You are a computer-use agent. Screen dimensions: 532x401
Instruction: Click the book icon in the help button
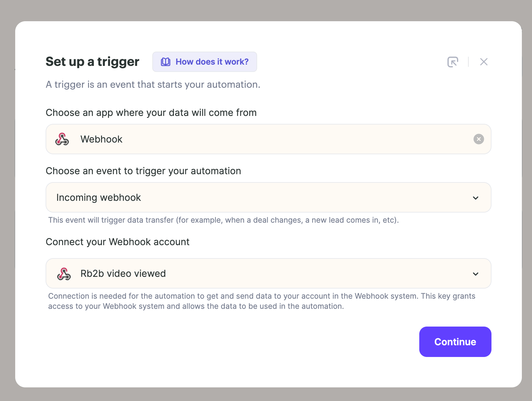pyautogui.click(x=166, y=62)
